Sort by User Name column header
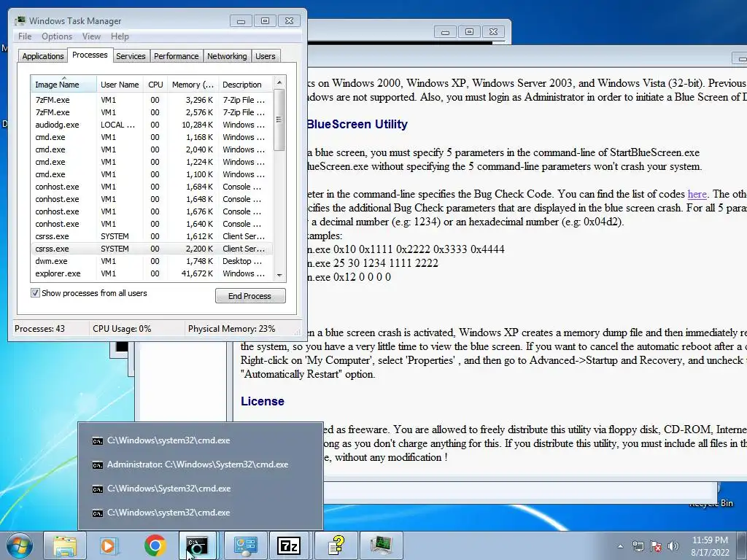 (120, 85)
